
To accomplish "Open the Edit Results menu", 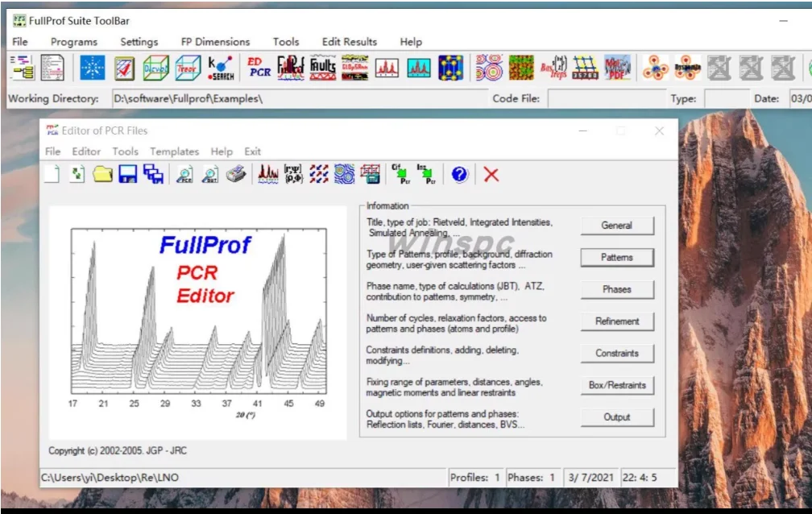I will 350,41.
